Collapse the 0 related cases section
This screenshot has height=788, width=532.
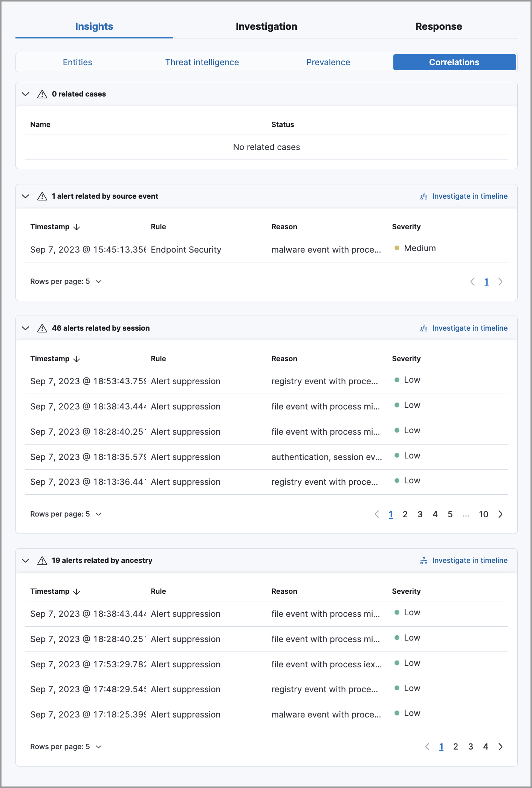(26, 94)
